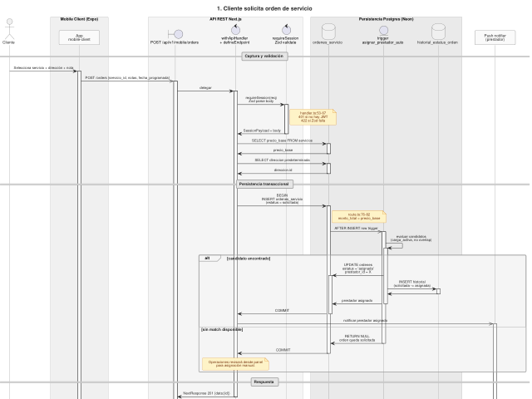
Task: Select the route.ts:75-92 yellow note
Action: (359, 216)
